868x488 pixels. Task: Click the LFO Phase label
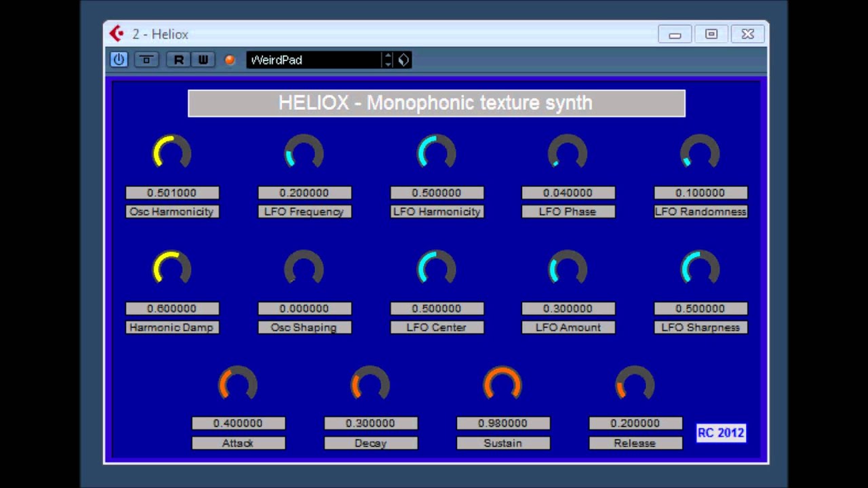[568, 211]
